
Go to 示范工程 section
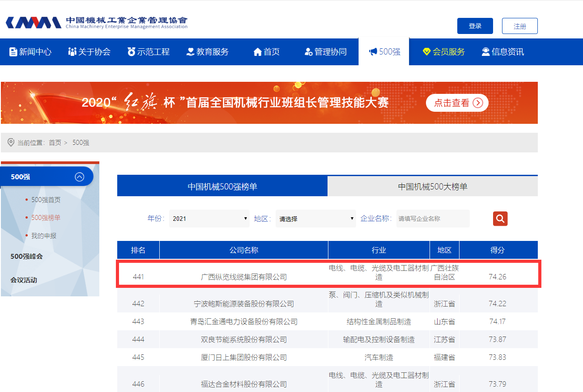click(x=148, y=52)
